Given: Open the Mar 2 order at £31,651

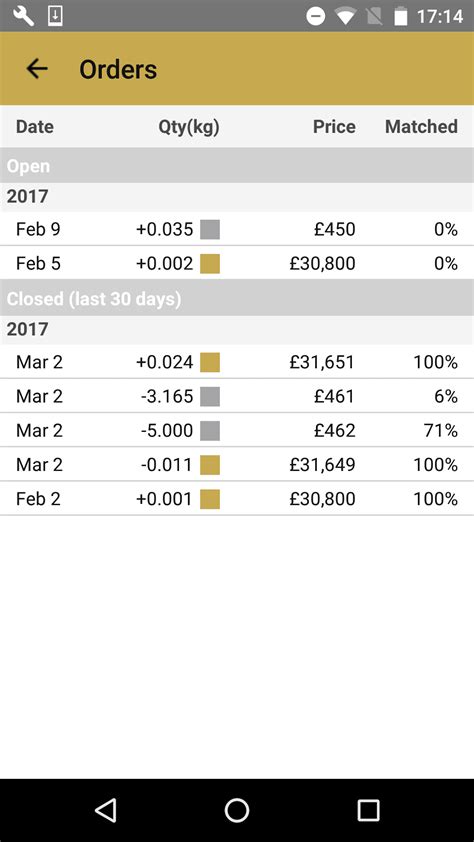Looking at the screenshot, I should pyautogui.click(x=237, y=362).
